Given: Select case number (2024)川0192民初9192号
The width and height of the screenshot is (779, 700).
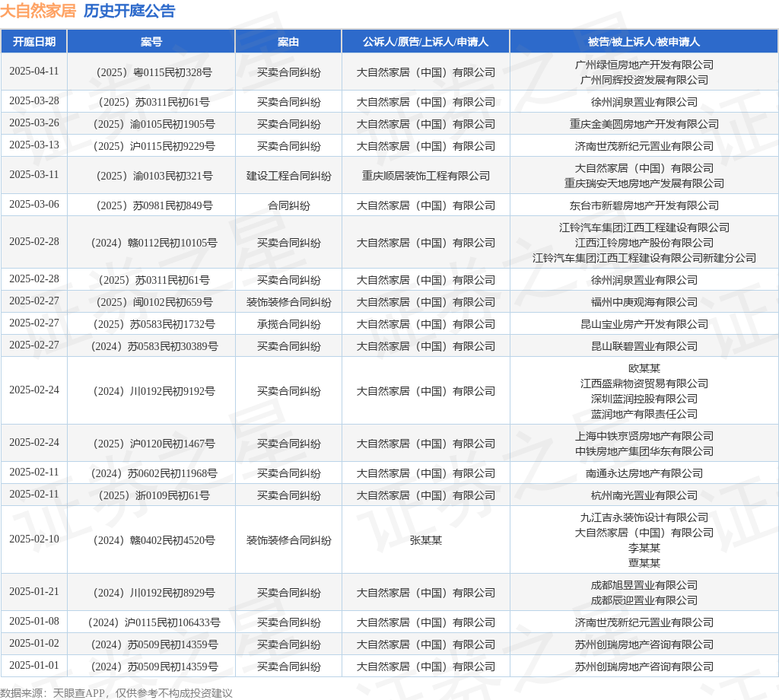Looking at the screenshot, I should [154, 392].
